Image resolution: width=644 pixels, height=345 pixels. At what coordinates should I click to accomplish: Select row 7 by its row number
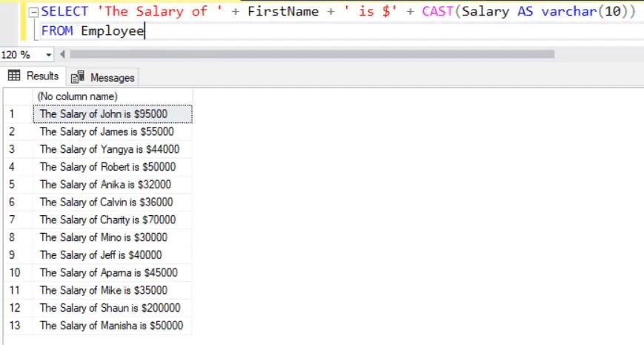click(16, 220)
